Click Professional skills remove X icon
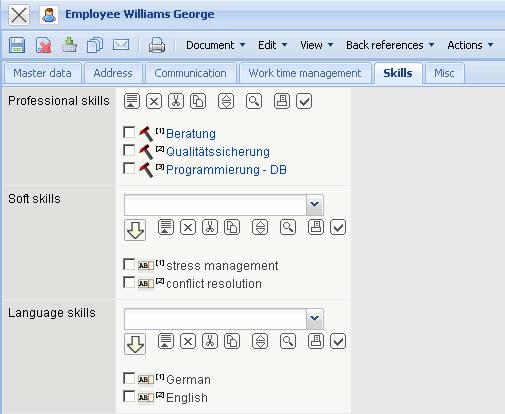 click(x=154, y=101)
